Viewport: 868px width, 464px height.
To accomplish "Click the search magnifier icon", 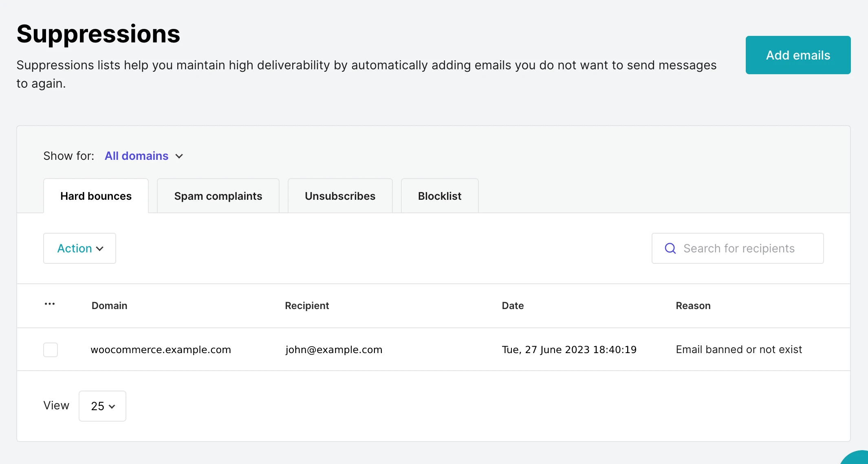I will point(670,248).
